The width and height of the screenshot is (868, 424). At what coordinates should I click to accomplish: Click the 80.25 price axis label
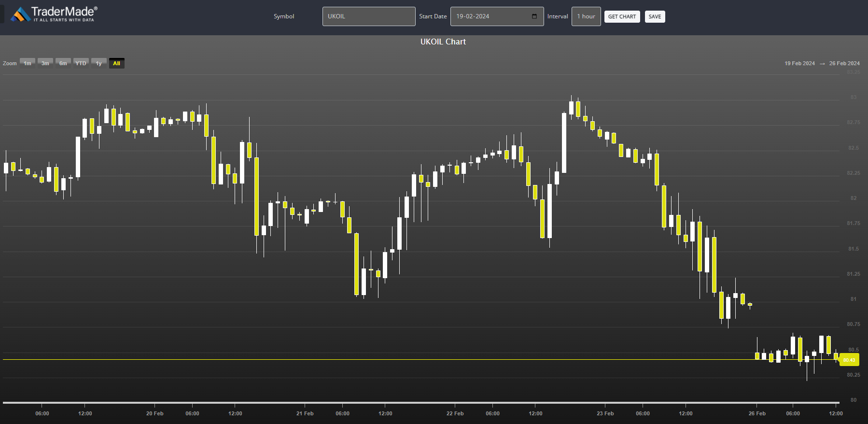[854, 375]
